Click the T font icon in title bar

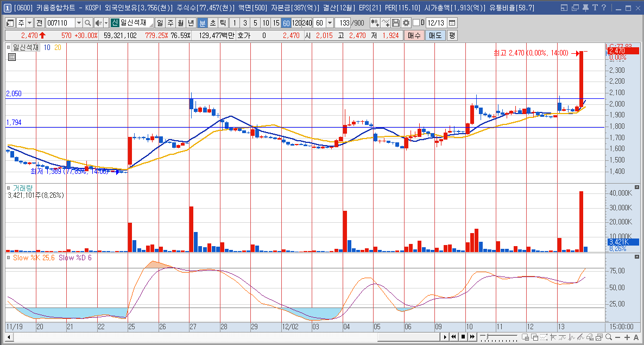click(595, 8)
